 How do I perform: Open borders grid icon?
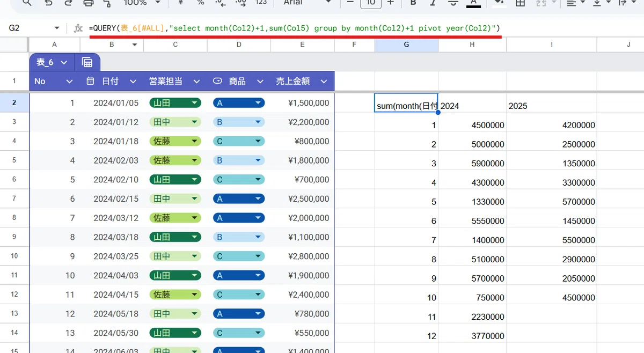[520, 3]
